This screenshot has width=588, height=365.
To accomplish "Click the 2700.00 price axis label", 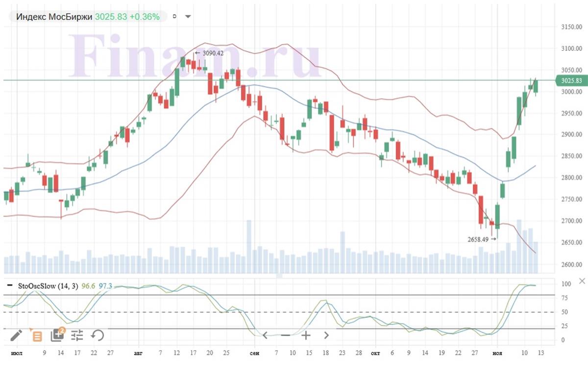I will point(572,221).
